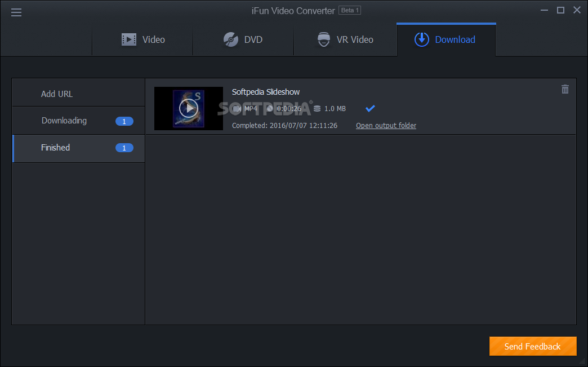Show the Finished list
Screen dimensions: 588x367
point(78,148)
